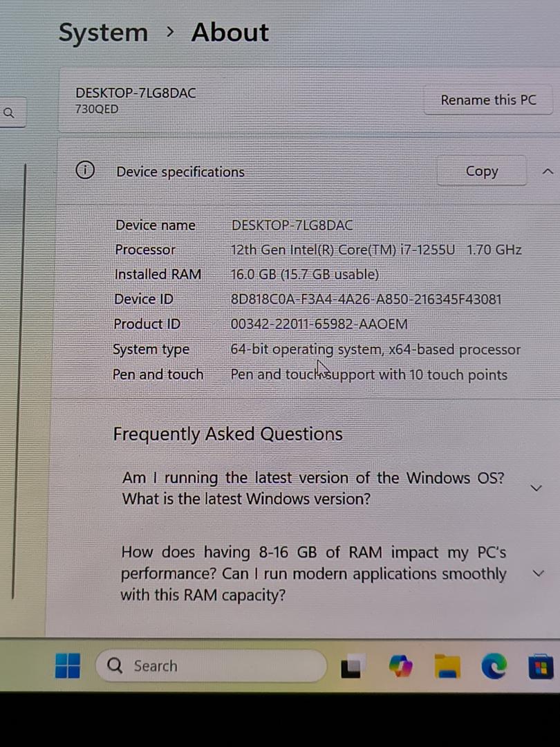The width and height of the screenshot is (560, 747).
Task: Open Task View from the taskbar
Action: click(x=353, y=665)
